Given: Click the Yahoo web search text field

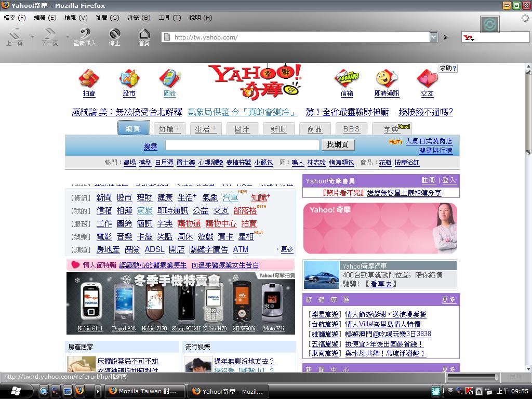Looking at the screenshot, I should click(x=242, y=145).
